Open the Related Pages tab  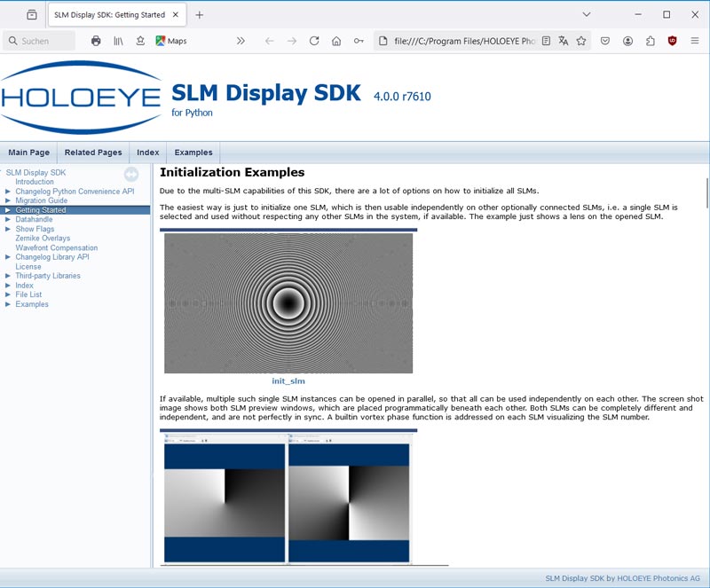click(x=93, y=153)
